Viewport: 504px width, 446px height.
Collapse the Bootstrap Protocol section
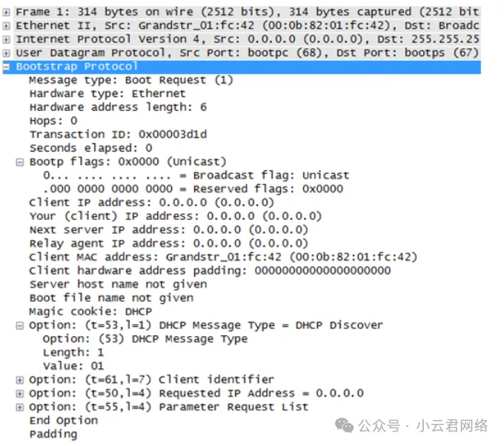click(7, 66)
